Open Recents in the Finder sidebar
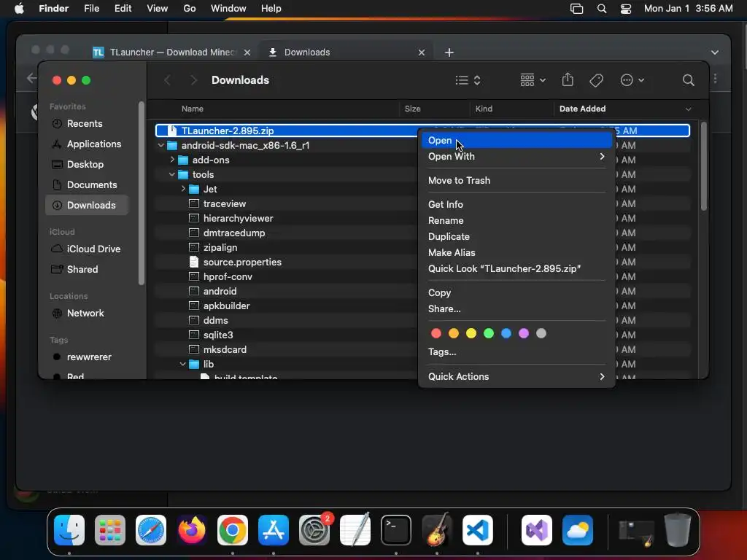Image resolution: width=747 pixels, height=560 pixels. 87,123
